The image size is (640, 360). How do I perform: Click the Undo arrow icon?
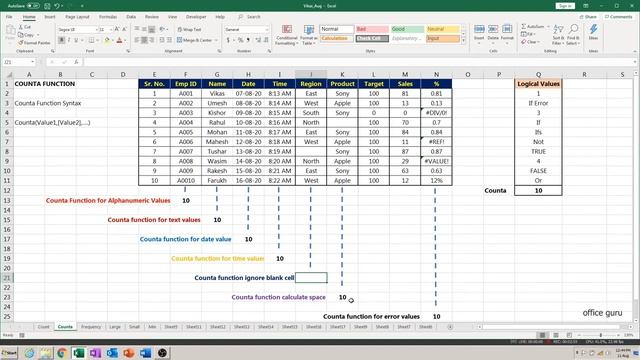coord(57,6)
